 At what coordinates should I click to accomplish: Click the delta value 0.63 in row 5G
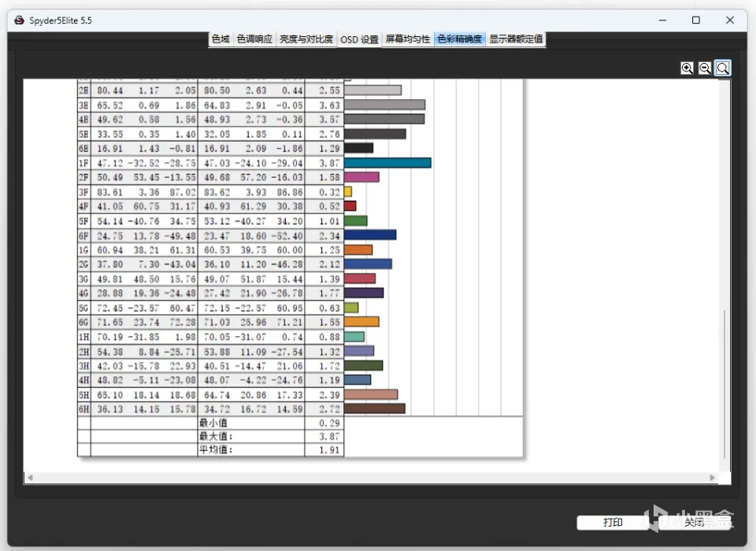point(329,308)
